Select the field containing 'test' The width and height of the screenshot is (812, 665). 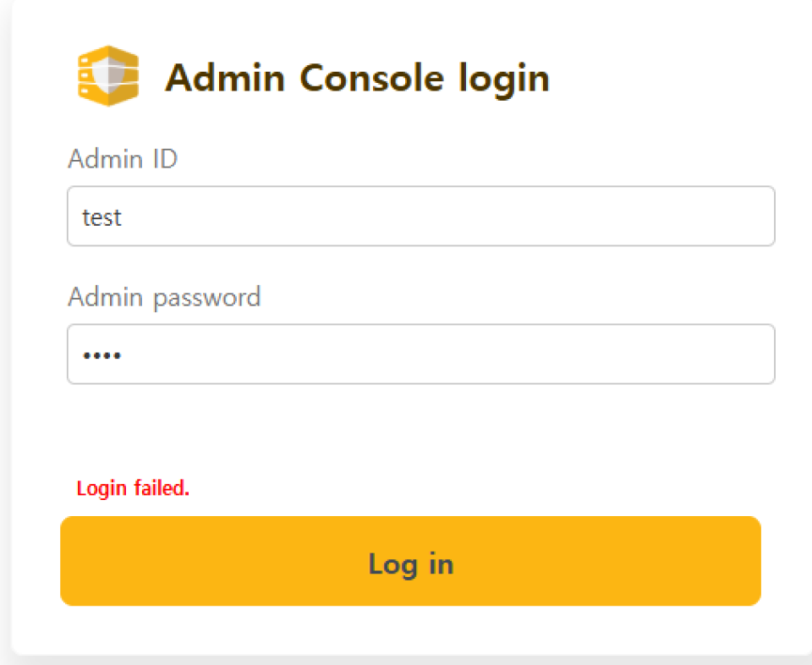tap(421, 216)
